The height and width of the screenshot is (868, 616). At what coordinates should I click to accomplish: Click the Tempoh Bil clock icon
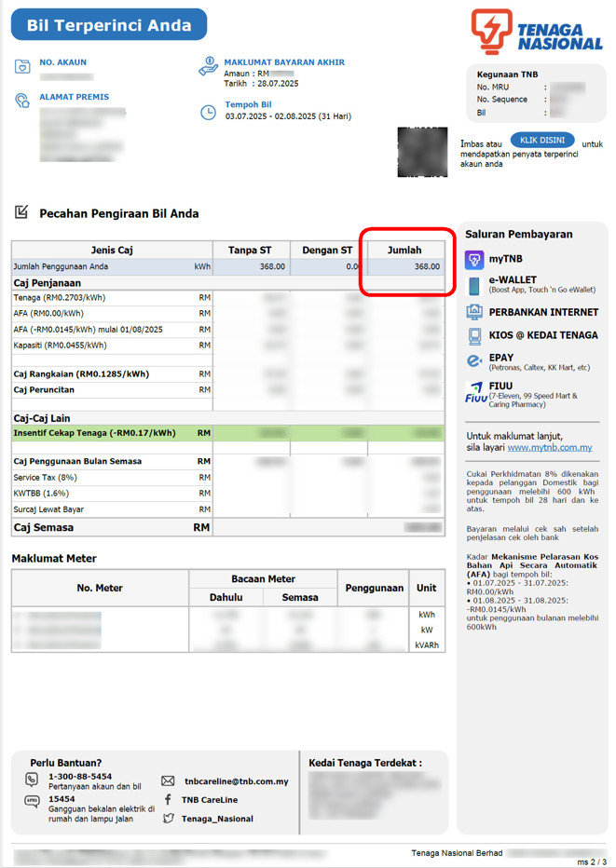[208, 112]
